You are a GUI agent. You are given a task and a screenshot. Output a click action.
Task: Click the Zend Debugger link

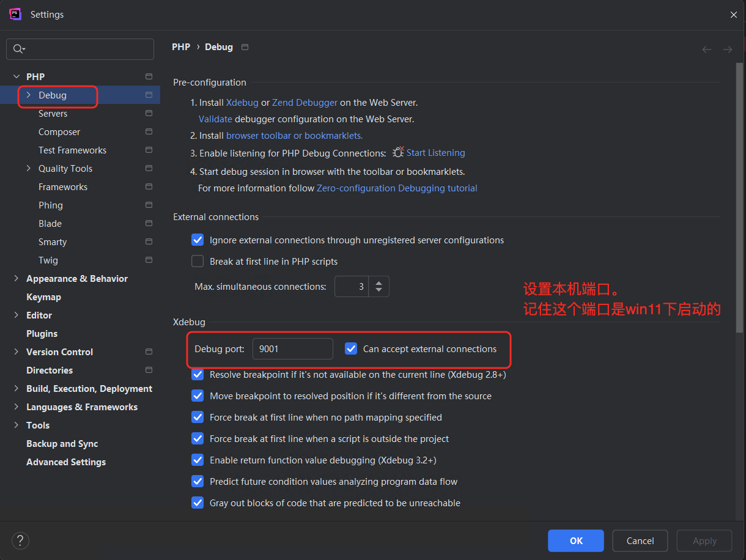click(x=305, y=103)
